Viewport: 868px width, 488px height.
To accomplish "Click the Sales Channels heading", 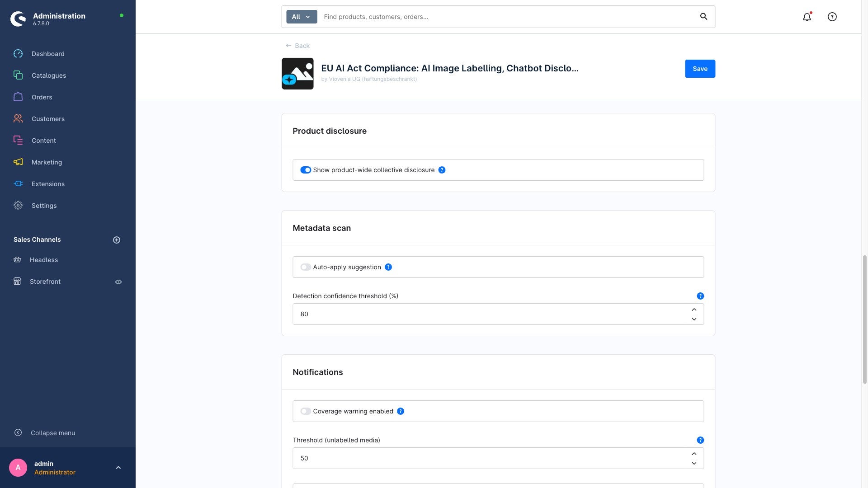I will click(x=37, y=239).
